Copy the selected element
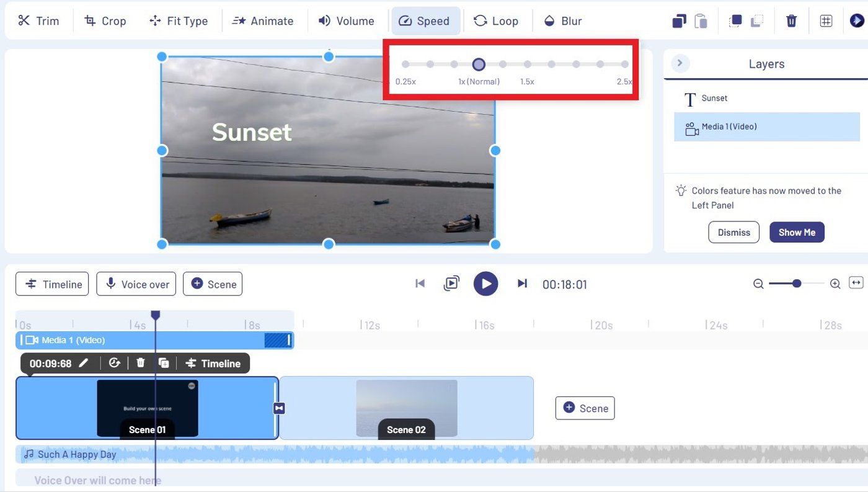Viewport: 868px width, 492px height. pyautogui.click(x=678, y=20)
